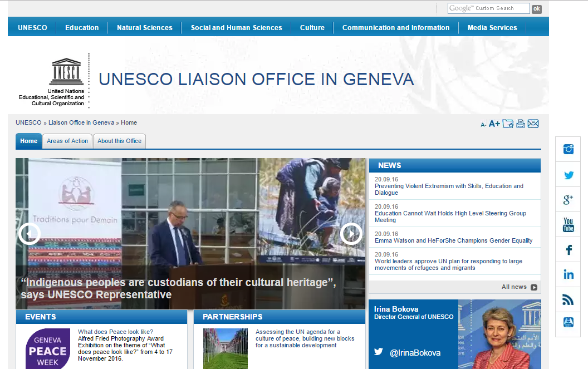Viewport: 588px width, 369px height.
Task: Switch to the Areas of Action tab
Action: (x=67, y=141)
